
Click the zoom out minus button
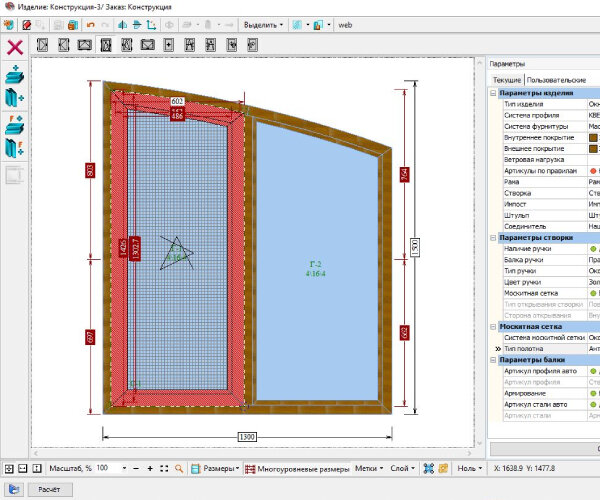click(x=136, y=469)
